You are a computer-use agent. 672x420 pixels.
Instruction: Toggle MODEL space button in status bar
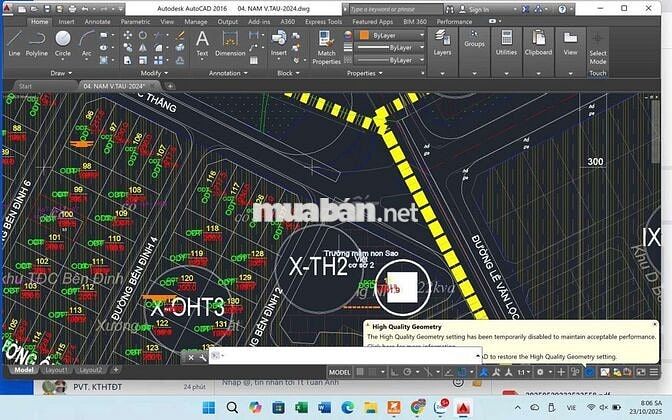coord(339,372)
